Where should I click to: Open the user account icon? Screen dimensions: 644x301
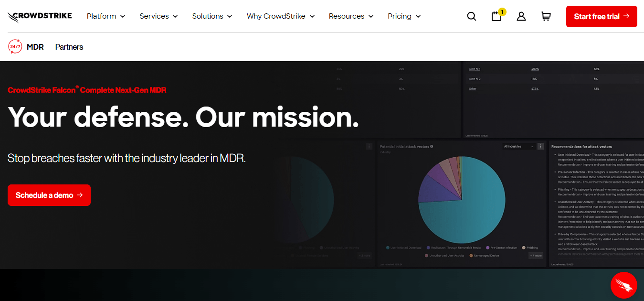(x=521, y=16)
